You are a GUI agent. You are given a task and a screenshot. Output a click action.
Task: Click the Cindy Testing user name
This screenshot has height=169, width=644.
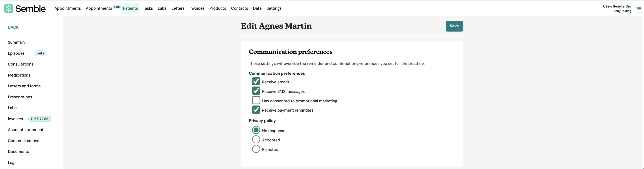click(622, 11)
